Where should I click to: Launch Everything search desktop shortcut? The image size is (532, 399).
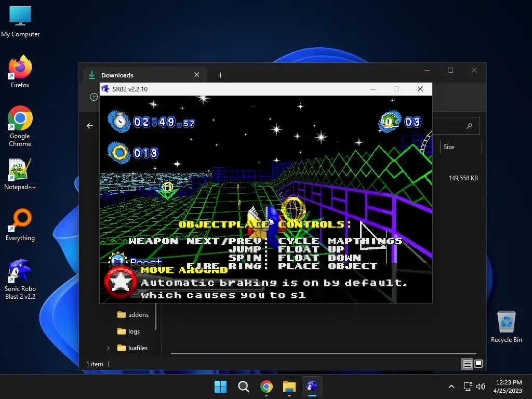tap(20, 224)
